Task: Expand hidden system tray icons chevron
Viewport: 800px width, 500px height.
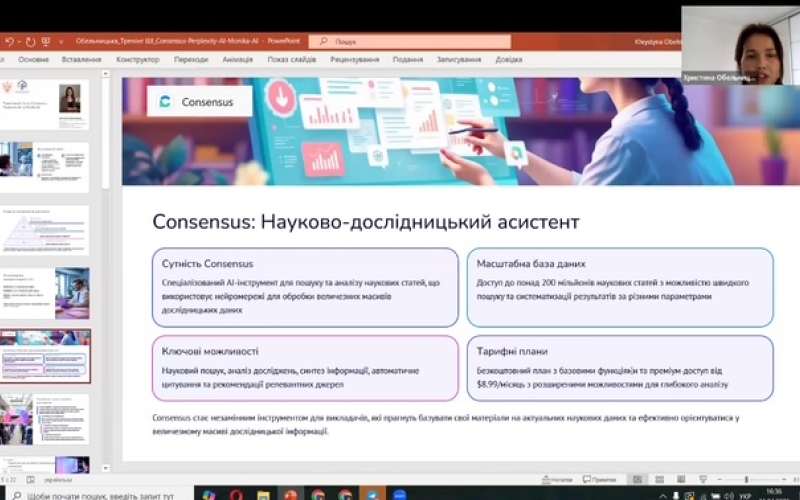Action: point(662,496)
